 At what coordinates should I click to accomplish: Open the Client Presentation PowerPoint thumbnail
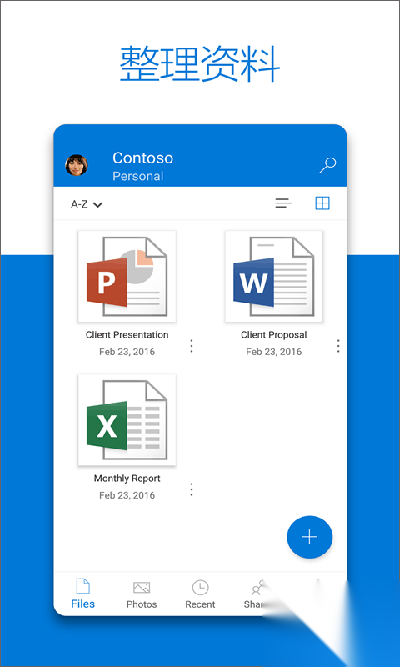pos(127,276)
